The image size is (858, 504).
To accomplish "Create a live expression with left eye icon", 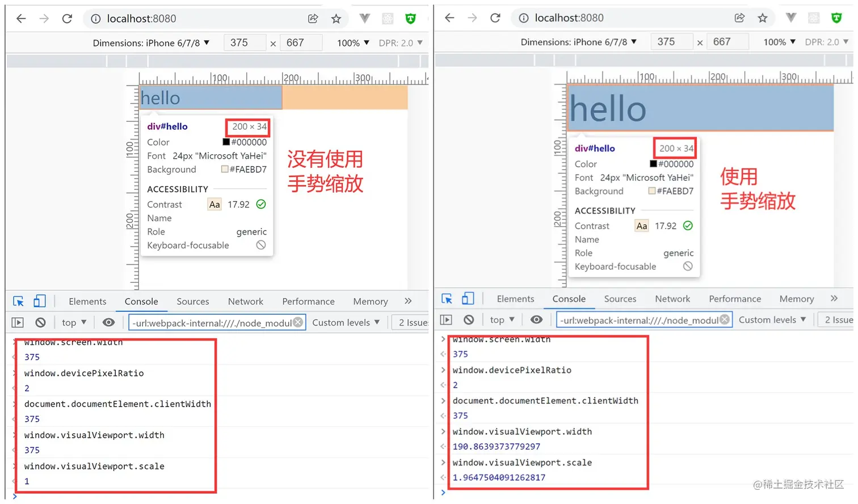I will pyautogui.click(x=108, y=323).
